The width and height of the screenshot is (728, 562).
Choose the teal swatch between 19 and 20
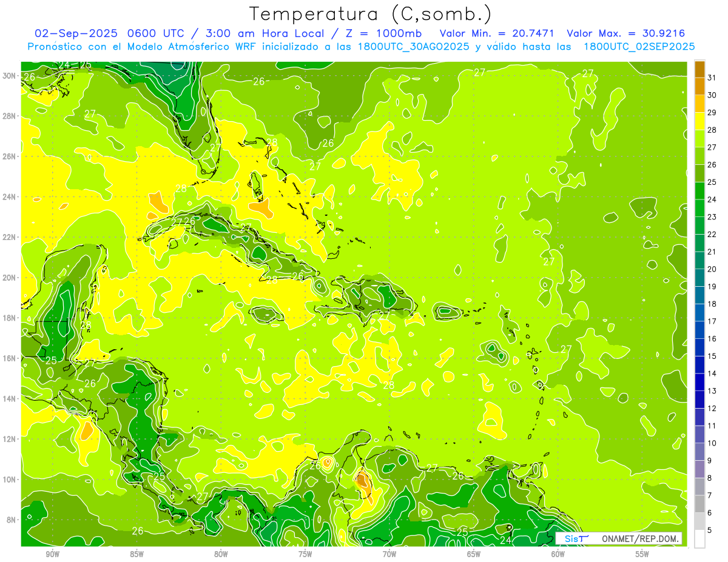tap(699, 278)
